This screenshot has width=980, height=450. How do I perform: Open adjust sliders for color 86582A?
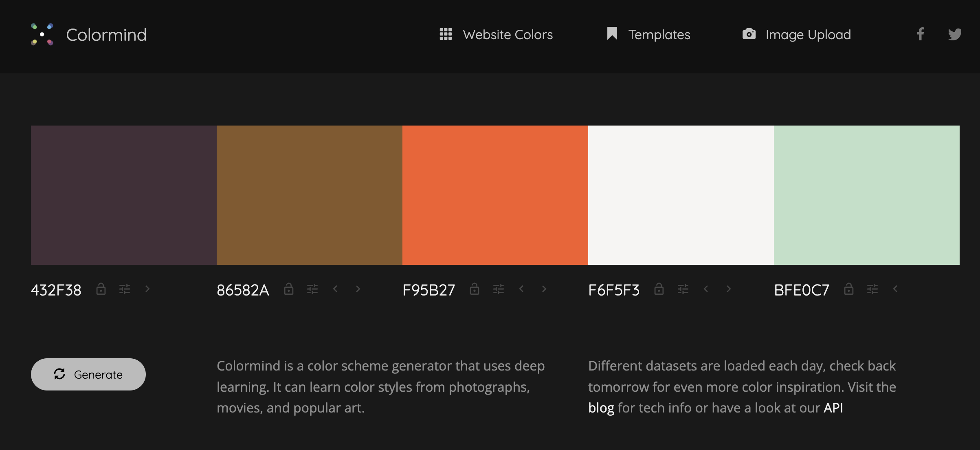pos(312,289)
